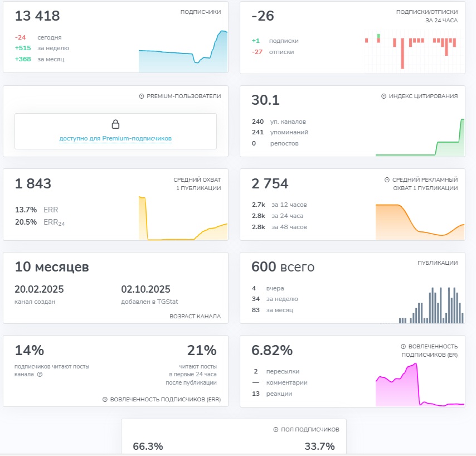Click '2.7k за 12 часов' row

click(279, 205)
